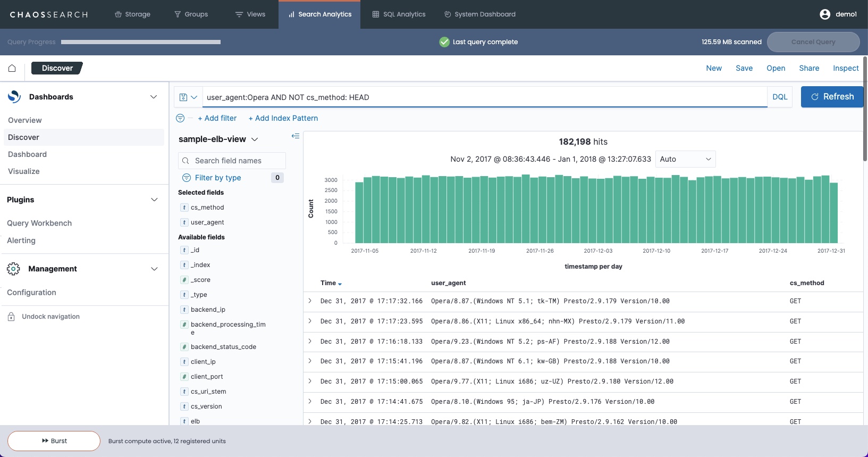Open the Storage tab

132,14
